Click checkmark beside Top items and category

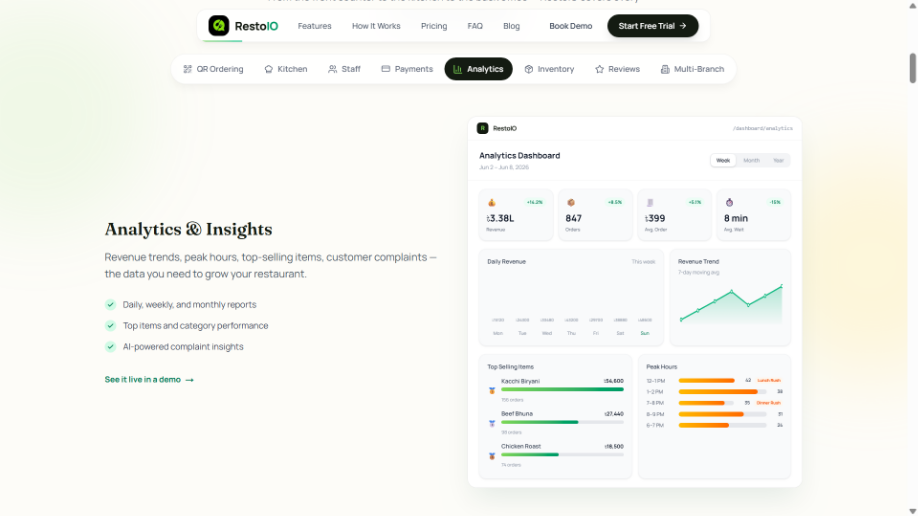[110, 326]
